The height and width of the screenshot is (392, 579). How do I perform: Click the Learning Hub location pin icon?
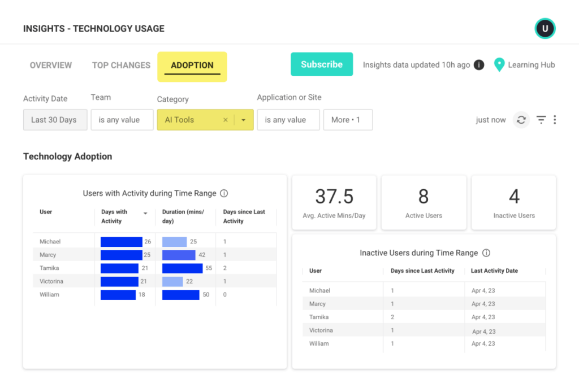(499, 64)
